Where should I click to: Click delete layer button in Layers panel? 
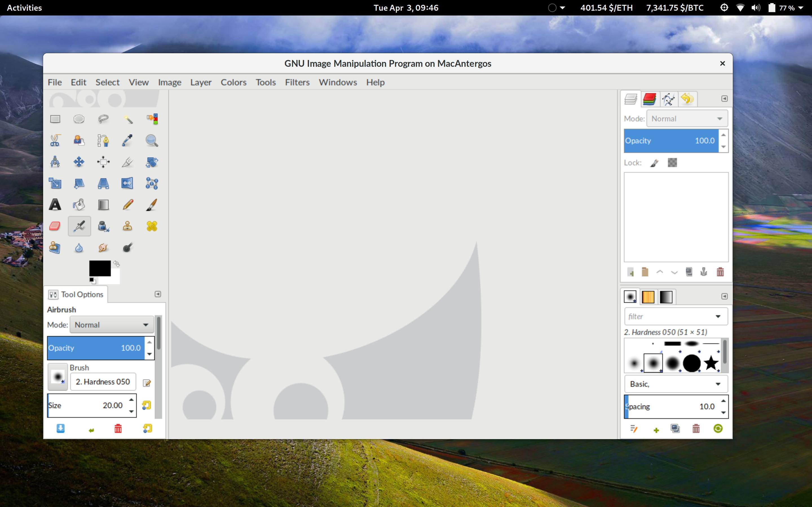[720, 272]
